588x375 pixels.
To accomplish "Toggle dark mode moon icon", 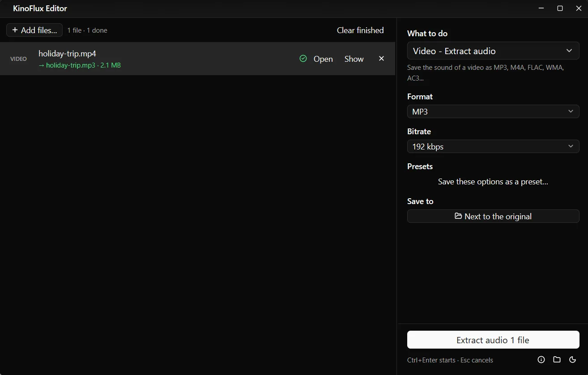I will pos(572,359).
